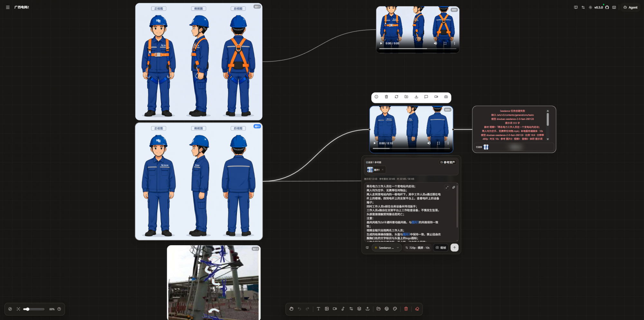Open the folder icon in bottom toolbar
The width and height of the screenshot is (644, 320).
click(x=379, y=309)
